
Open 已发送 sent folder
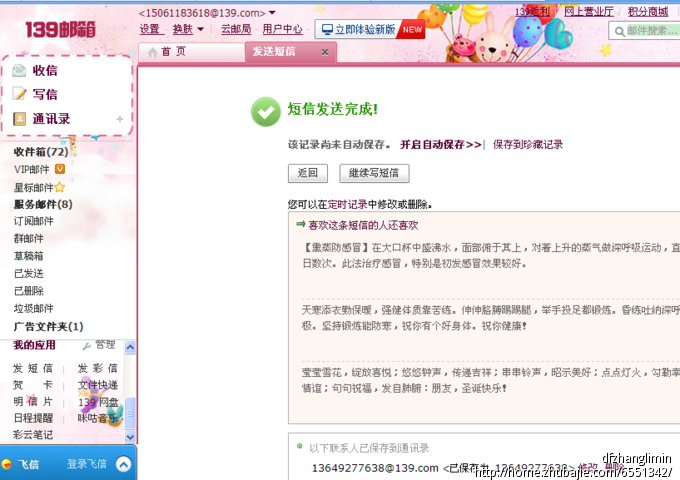click(29, 274)
